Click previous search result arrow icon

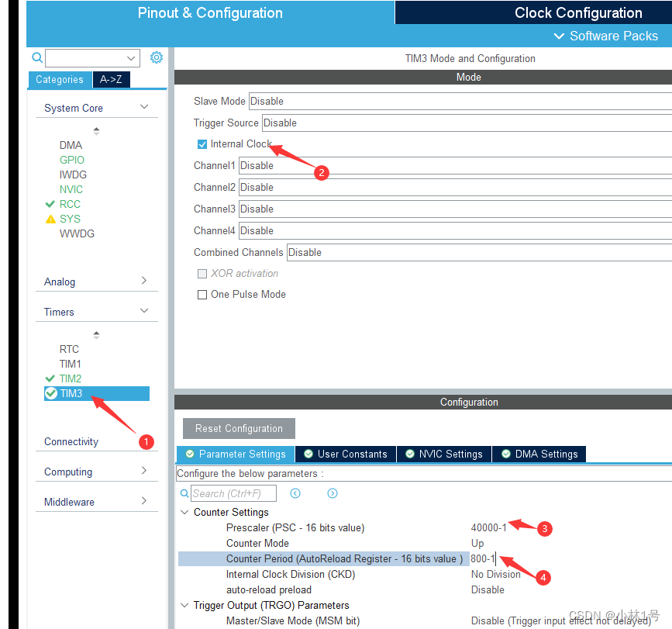(x=295, y=493)
